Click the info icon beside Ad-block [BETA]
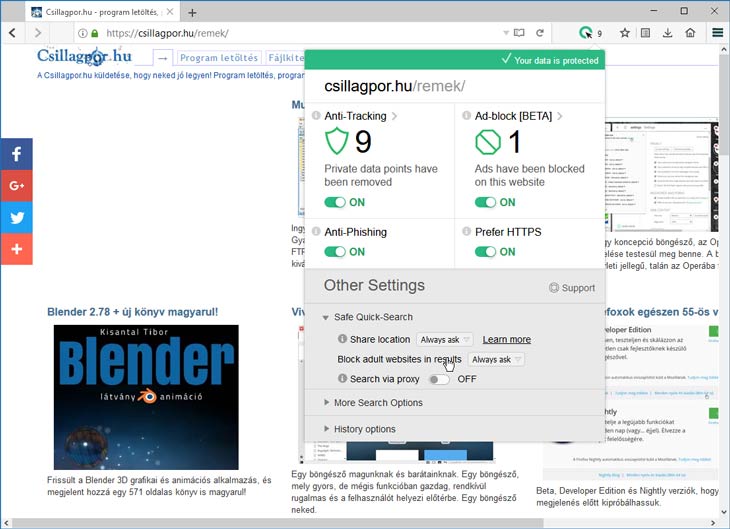730x529 pixels. [466, 115]
